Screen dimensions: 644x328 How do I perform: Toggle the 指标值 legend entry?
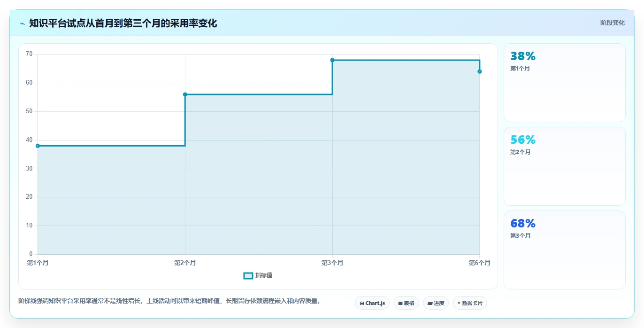(x=258, y=275)
